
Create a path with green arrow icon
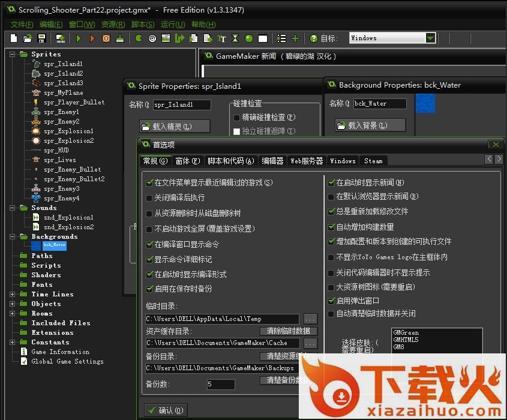pos(180,38)
